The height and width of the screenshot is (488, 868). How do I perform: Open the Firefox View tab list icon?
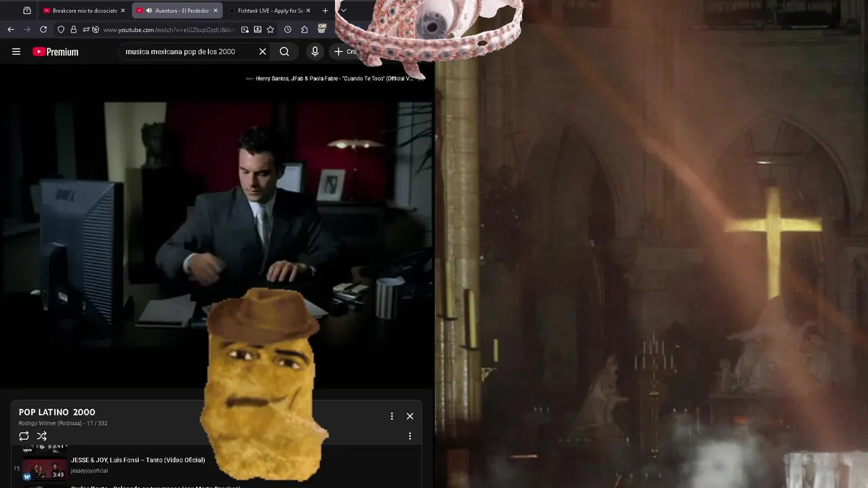coord(26,11)
